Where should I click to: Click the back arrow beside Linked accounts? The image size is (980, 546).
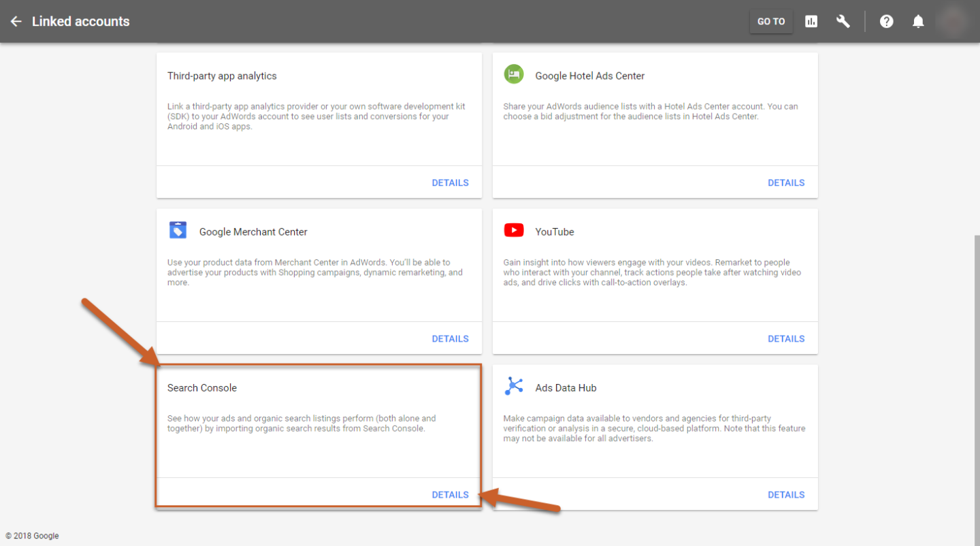(x=16, y=21)
